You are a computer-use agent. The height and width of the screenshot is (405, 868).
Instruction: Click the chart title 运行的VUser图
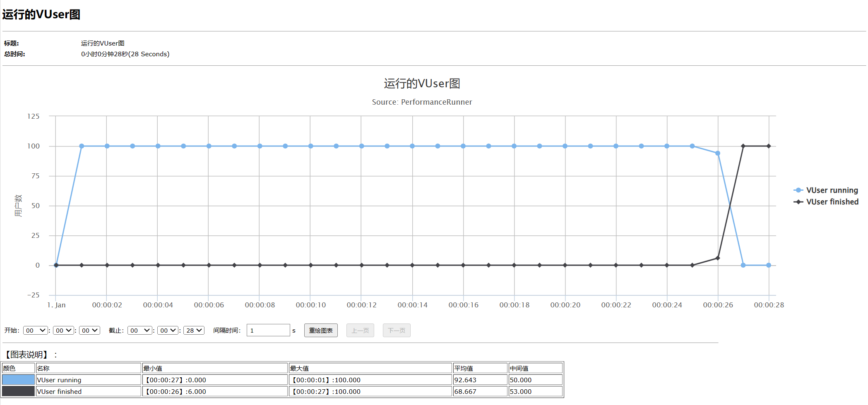[422, 84]
